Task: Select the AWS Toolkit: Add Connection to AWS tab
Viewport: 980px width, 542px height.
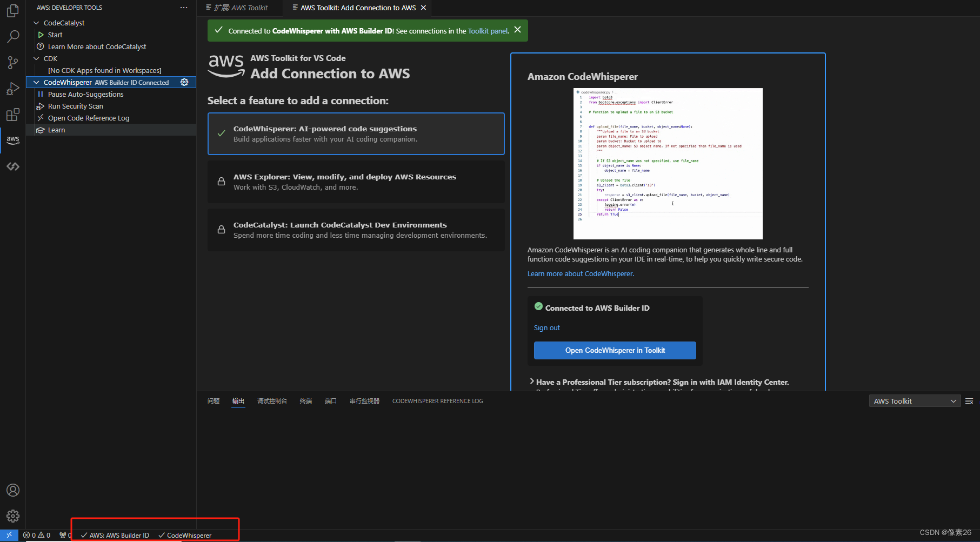Action: (358, 8)
